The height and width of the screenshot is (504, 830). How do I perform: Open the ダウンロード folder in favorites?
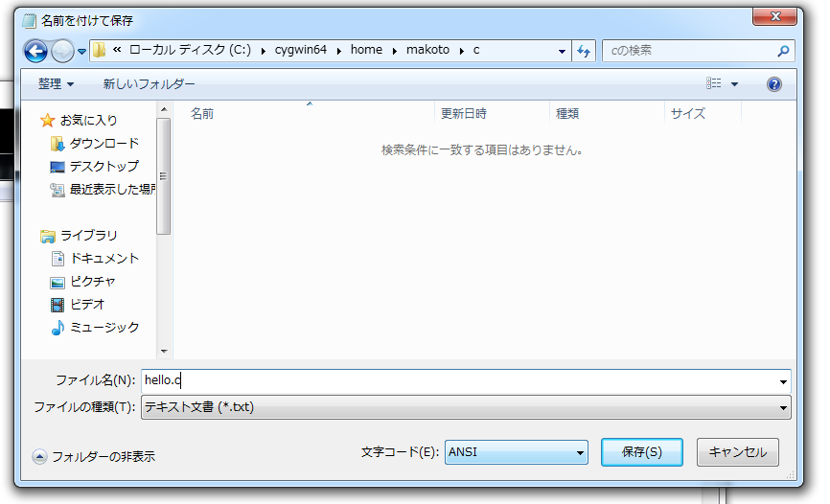(x=104, y=144)
